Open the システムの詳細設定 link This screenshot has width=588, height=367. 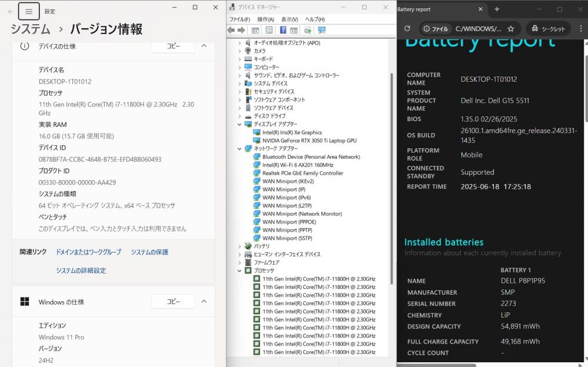pyautogui.click(x=81, y=271)
